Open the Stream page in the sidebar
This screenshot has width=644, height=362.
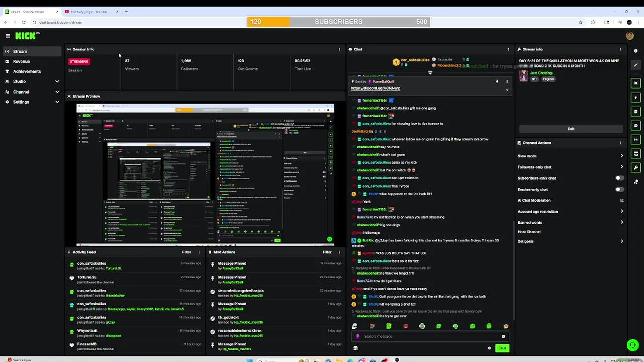coord(32,51)
